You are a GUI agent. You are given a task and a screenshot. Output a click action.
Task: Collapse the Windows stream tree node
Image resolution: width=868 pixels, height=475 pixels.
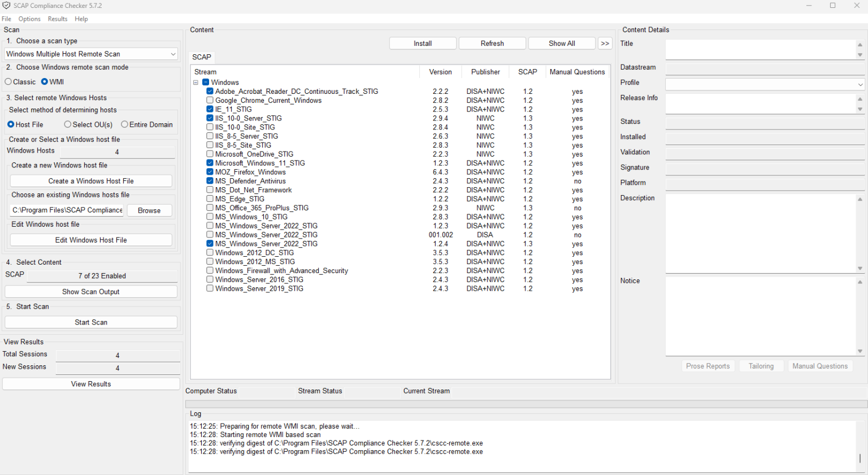point(196,83)
